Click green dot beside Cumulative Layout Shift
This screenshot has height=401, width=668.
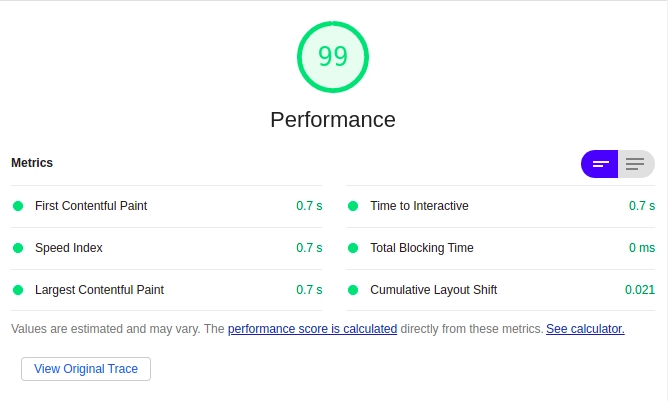[353, 290]
